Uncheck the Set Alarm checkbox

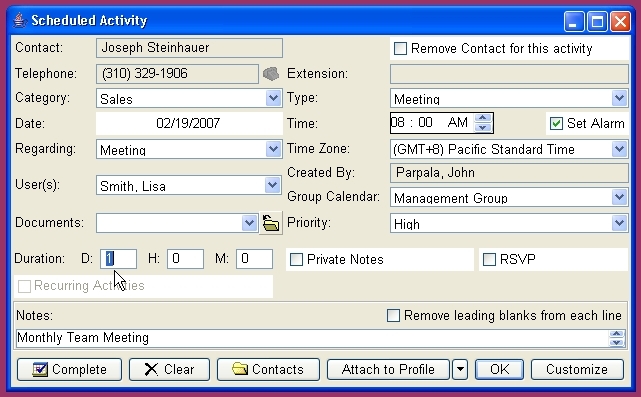coord(556,123)
